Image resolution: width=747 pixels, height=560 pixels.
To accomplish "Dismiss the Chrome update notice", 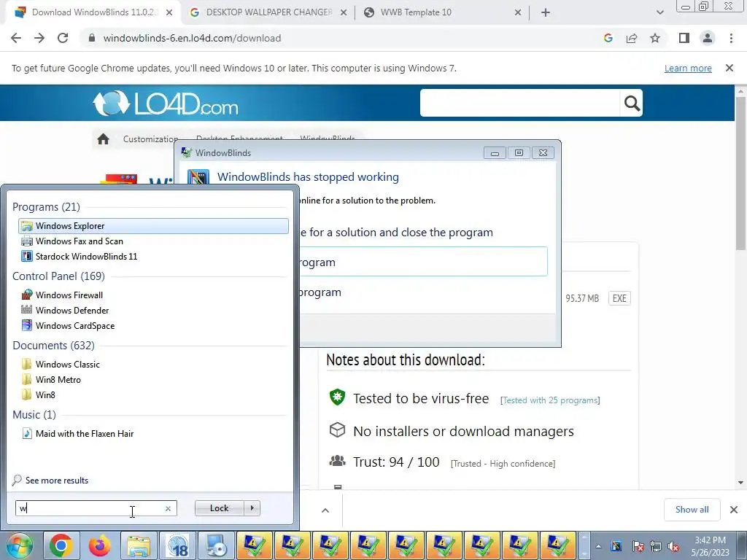I will pos(729,68).
